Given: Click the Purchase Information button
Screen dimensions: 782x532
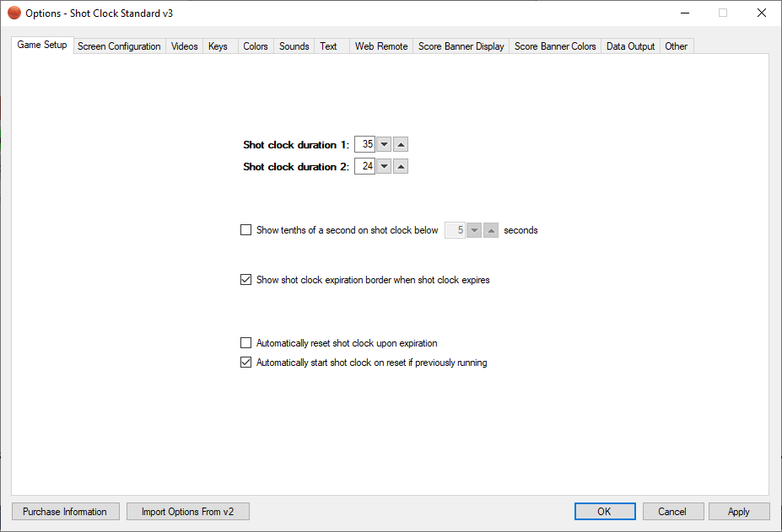Looking at the screenshot, I should click(65, 512).
